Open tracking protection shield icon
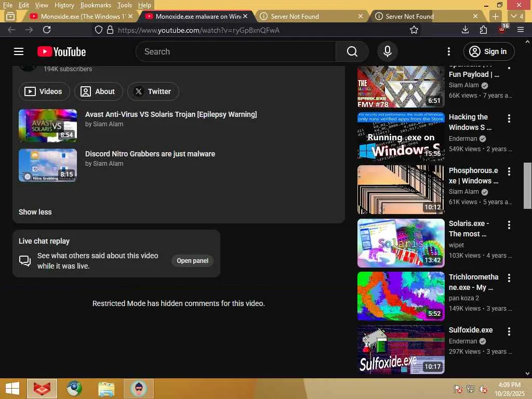Screen dimensions: 532x399 click(x=98, y=30)
